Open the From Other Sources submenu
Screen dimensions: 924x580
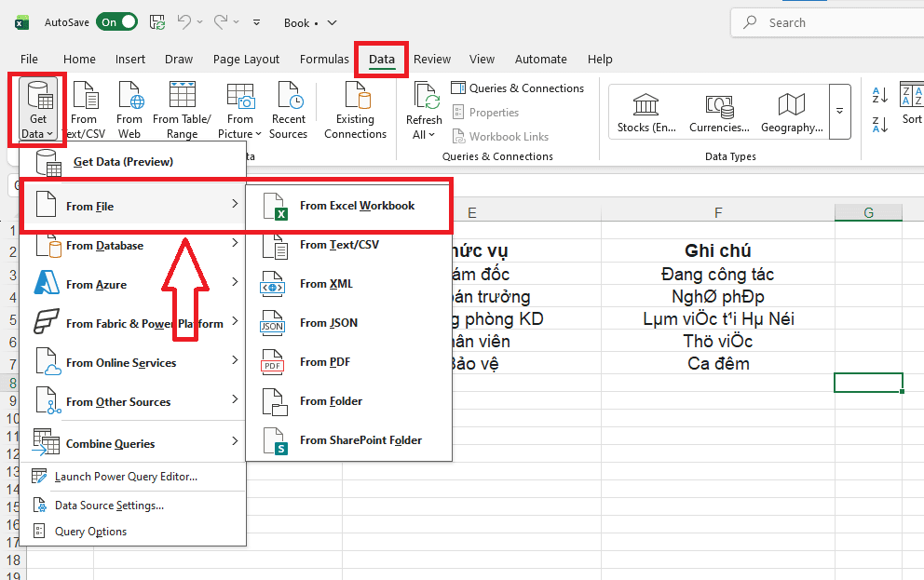133,401
